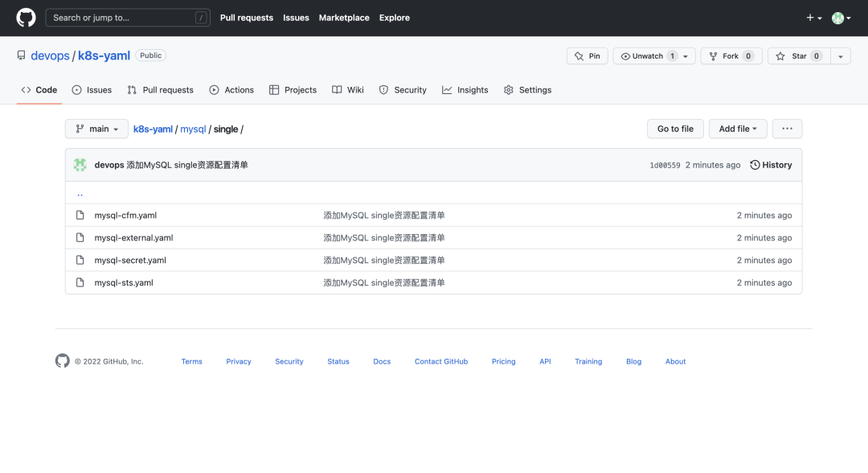Open Issues in top navigation
Screen dimensions: 868x473
296,18
